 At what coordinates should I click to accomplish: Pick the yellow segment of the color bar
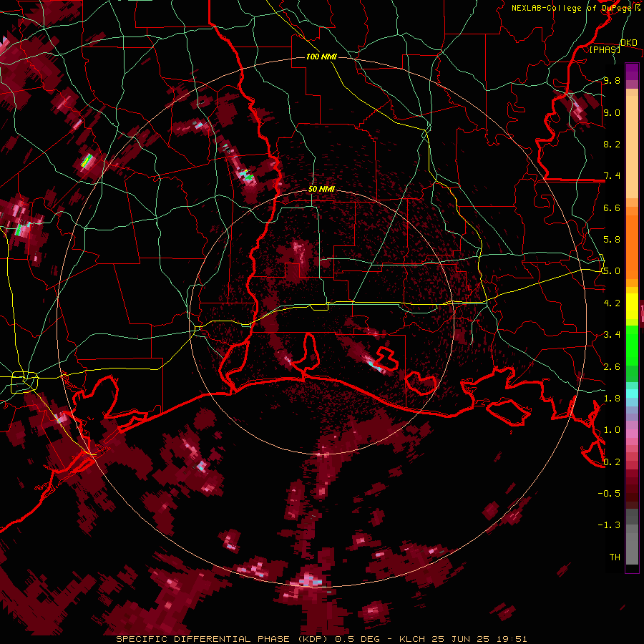pos(632,306)
